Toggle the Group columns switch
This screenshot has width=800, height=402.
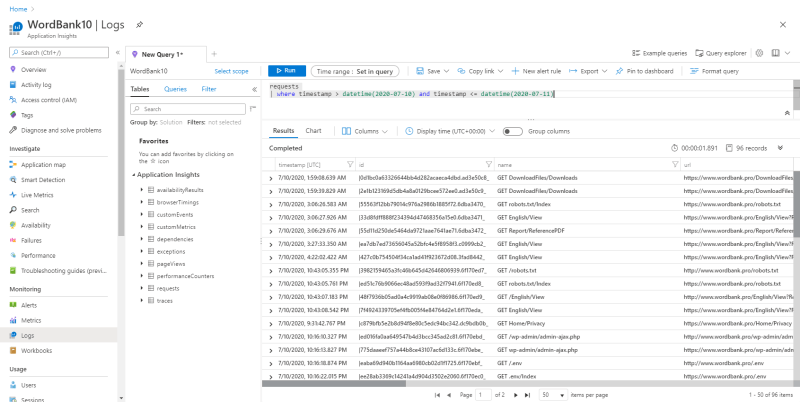coord(513,131)
